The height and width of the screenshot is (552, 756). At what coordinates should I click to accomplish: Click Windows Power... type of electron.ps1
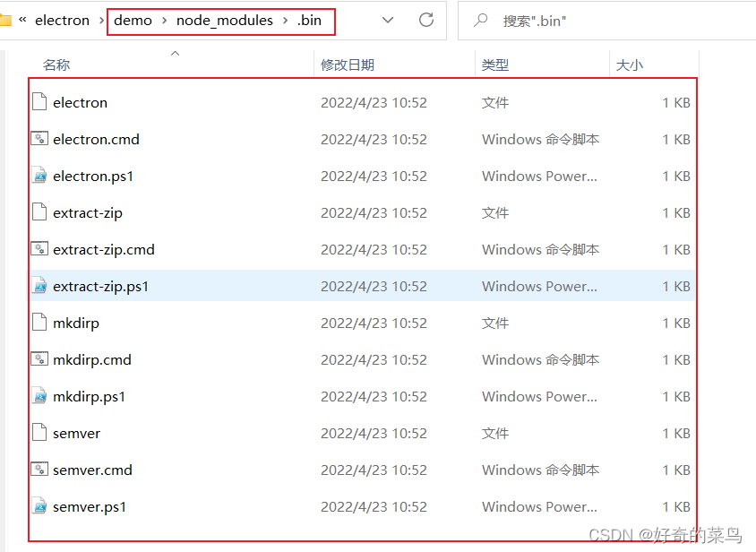(539, 177)
